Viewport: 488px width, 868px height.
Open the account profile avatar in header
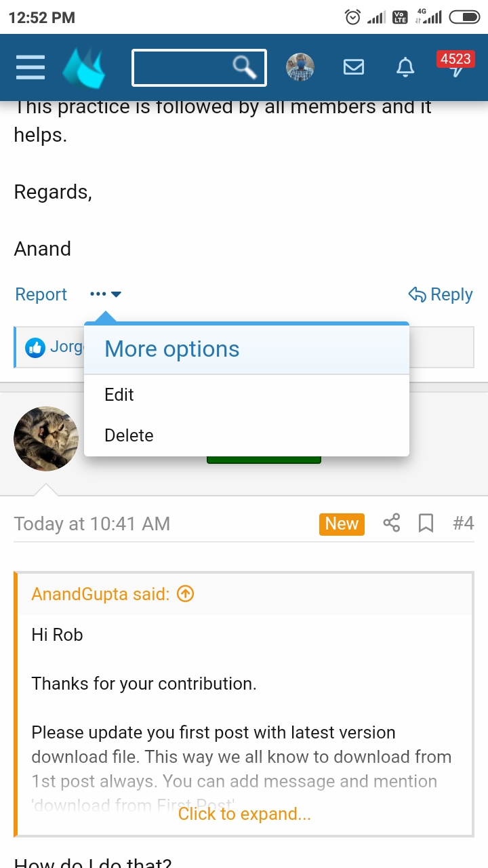(x=300, y=67)
